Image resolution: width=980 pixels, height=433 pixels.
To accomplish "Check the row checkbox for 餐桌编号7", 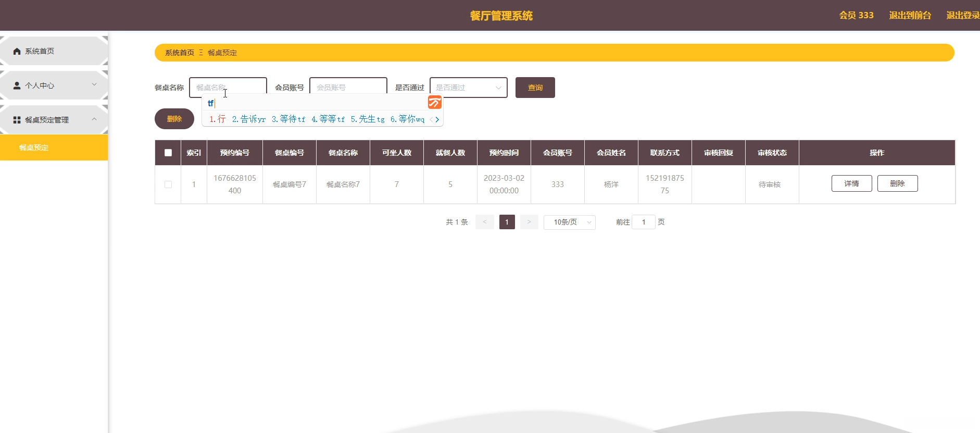I will [x=168, y=184].
